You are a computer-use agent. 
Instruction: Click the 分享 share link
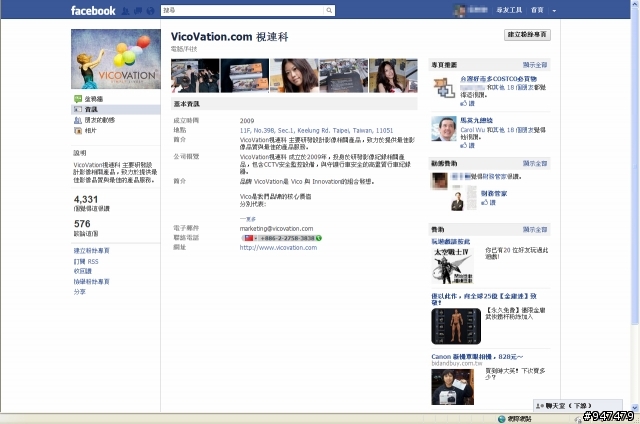[80, 292]
